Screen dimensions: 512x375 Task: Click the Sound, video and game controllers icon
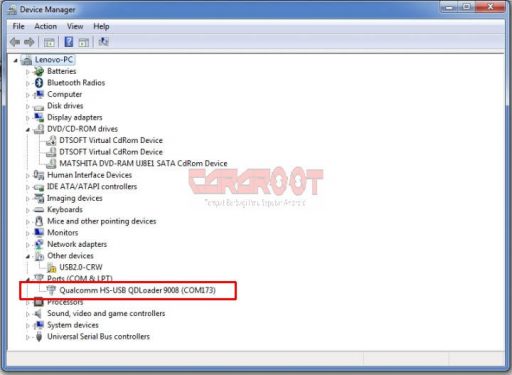pos(38,314)
